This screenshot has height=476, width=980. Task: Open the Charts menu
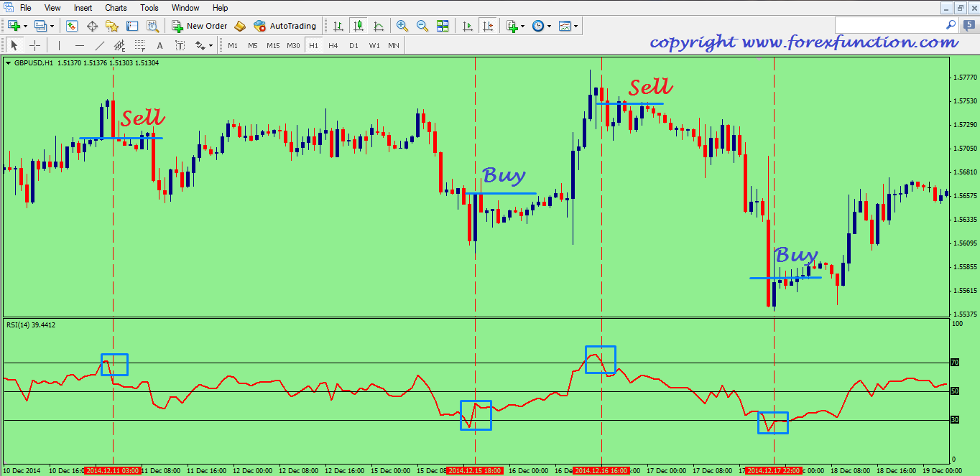(116, 8)
